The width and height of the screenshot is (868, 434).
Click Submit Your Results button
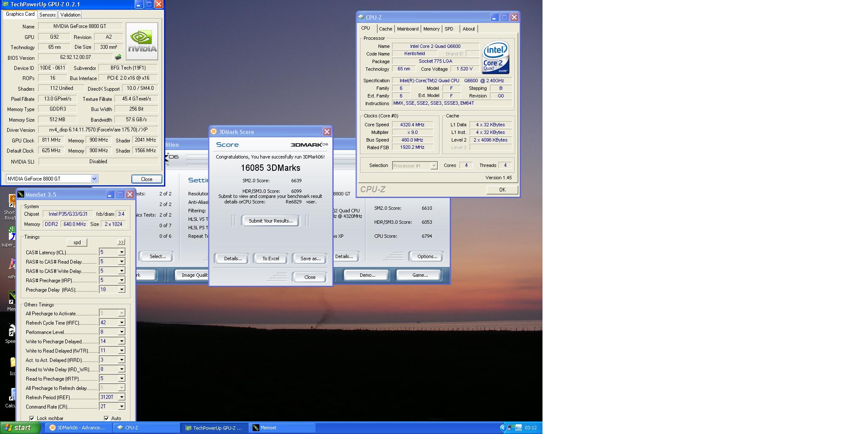pyautogui.click(x=270, y=221)
